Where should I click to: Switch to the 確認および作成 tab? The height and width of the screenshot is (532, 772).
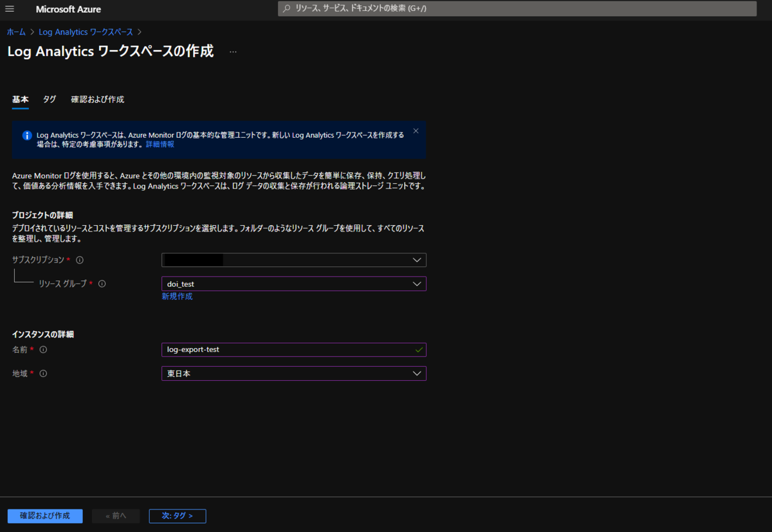(x=97, y=99)
